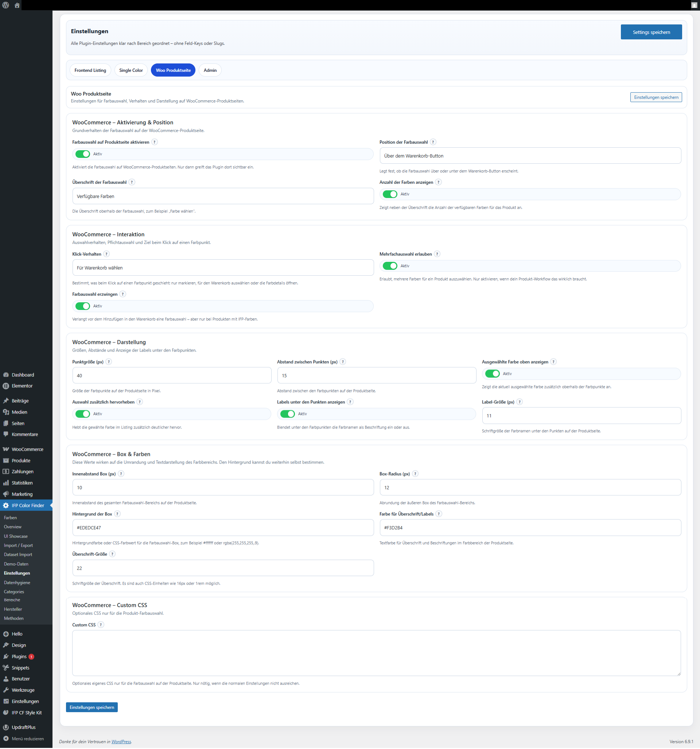Turn off Labels unter den Punkten anzeigen
Viewport: 700px width, 749px height.
click(x=287, y=414)
